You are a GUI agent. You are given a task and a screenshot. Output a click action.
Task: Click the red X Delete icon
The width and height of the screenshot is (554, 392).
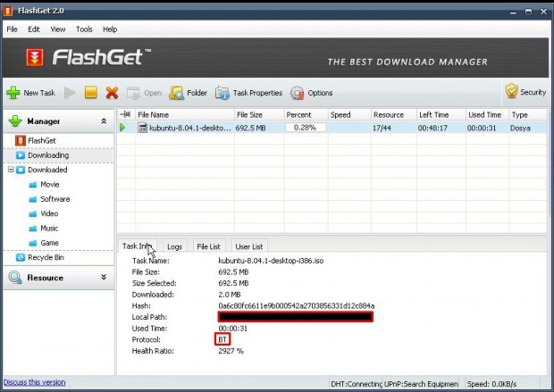point(112,92)
